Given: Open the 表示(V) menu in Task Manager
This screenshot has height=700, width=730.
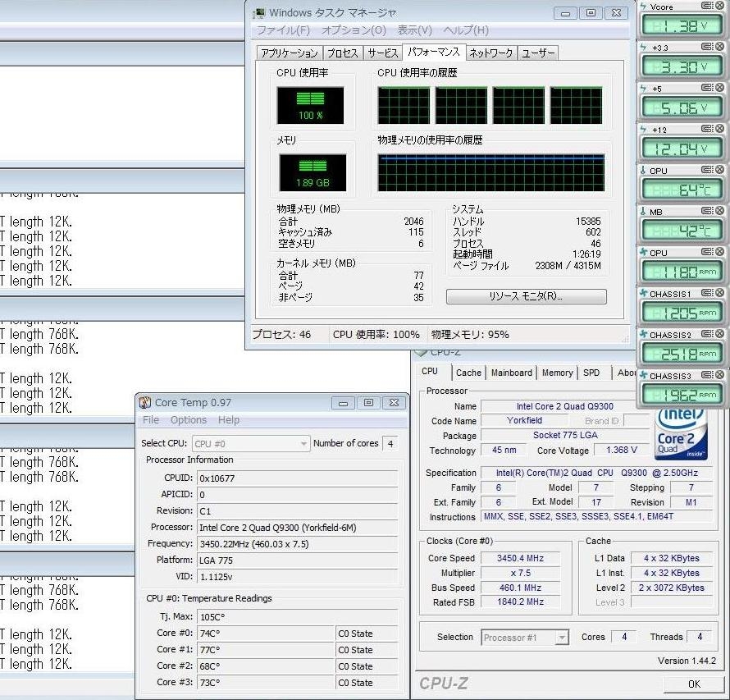Looking at the screenshot, I should (x=415, y=30).
